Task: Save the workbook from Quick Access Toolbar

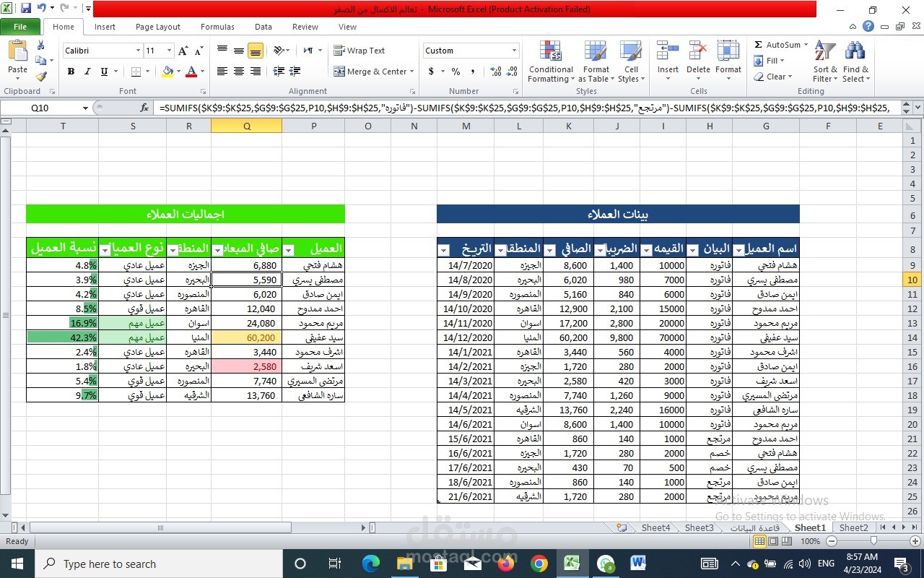Action: (x=26, y=9)
